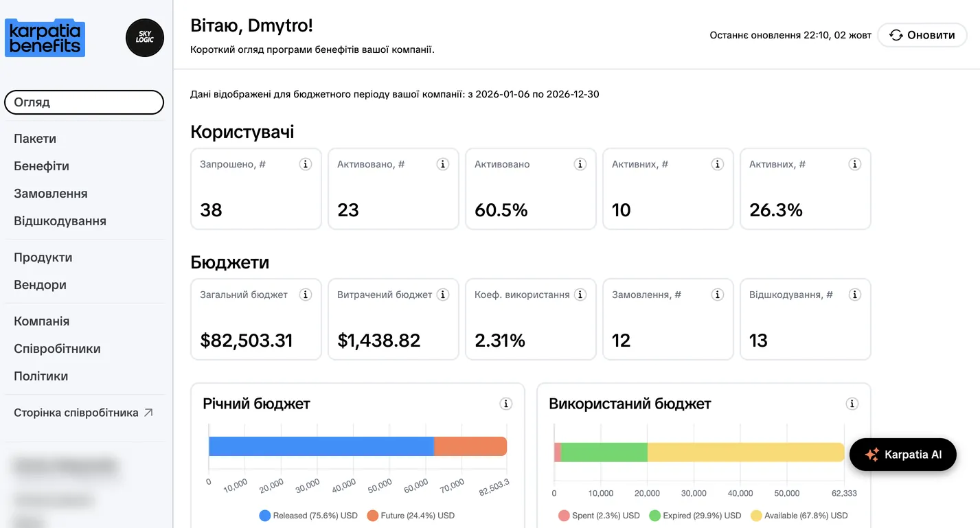The height and width of the screenshot is (528, 980).
Task: Click the yellow Available segment of the used budget bar
Action: (x=746, y=452)
